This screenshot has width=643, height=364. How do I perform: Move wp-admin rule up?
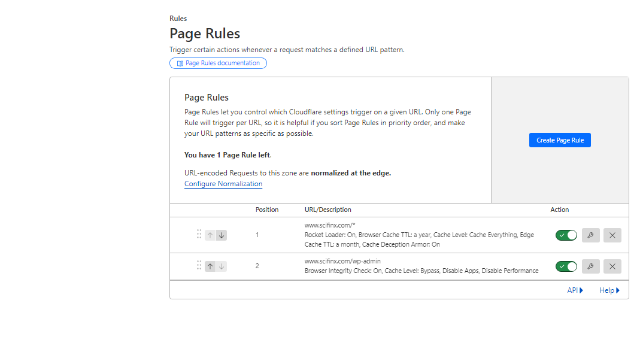pyautogui.click(x=210, y=266)
